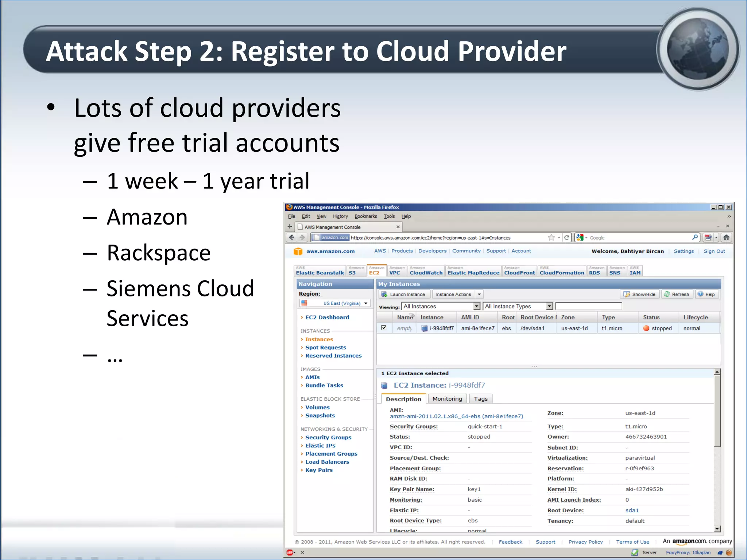Open Volumes under Elastic Block Store
747x560 pixels.
click(x=317, y=407)
